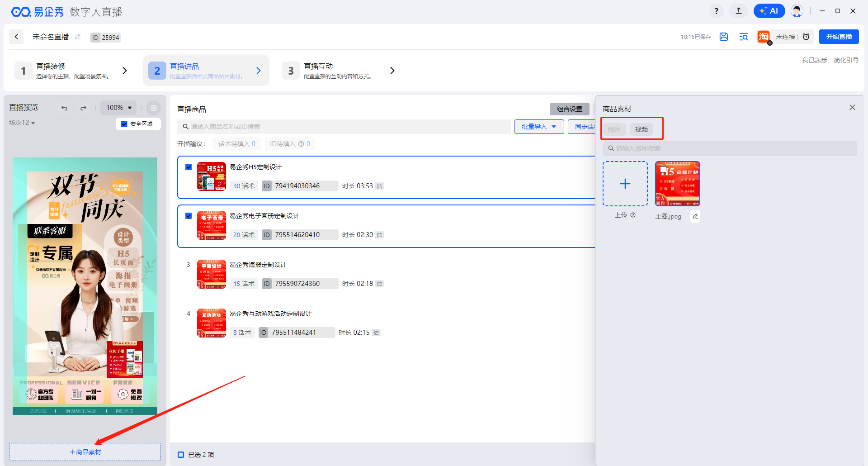The height and width of the screenshot is (466, 868).
Task: Switch to the 视频 tab
Action: pyautogui.click(x=641, y=129)
